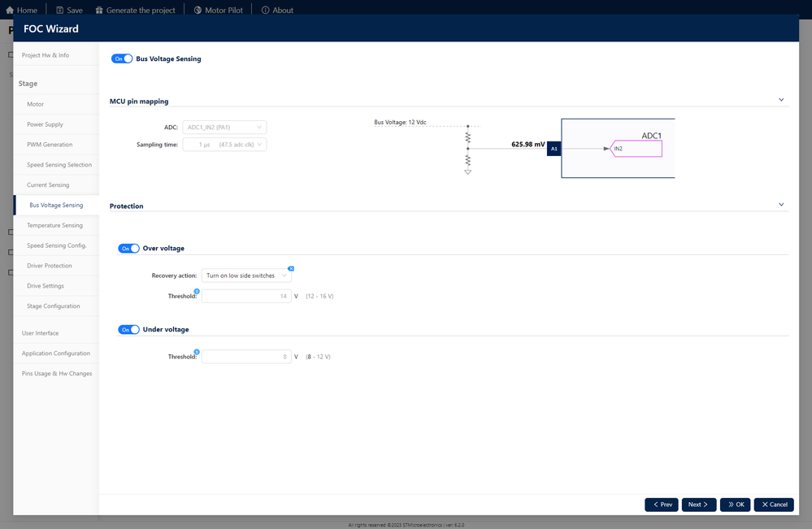Select Speed Sensing Config. item
The width and height of the screenshot is (812, 529).
click(x=56, y=245)
